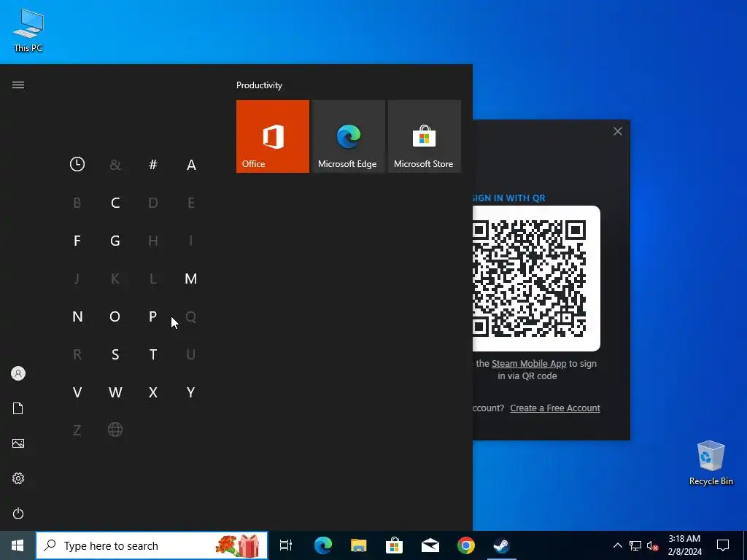This screenshot has height=560, width=747.
Task: Open the muted volume tray icon
Action: coord(653,545)
